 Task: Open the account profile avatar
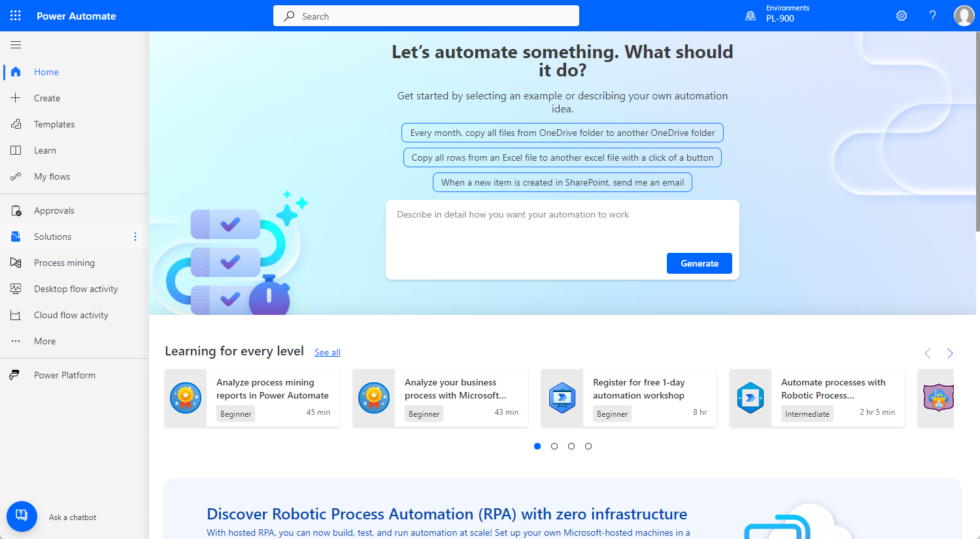pos(964,16)
